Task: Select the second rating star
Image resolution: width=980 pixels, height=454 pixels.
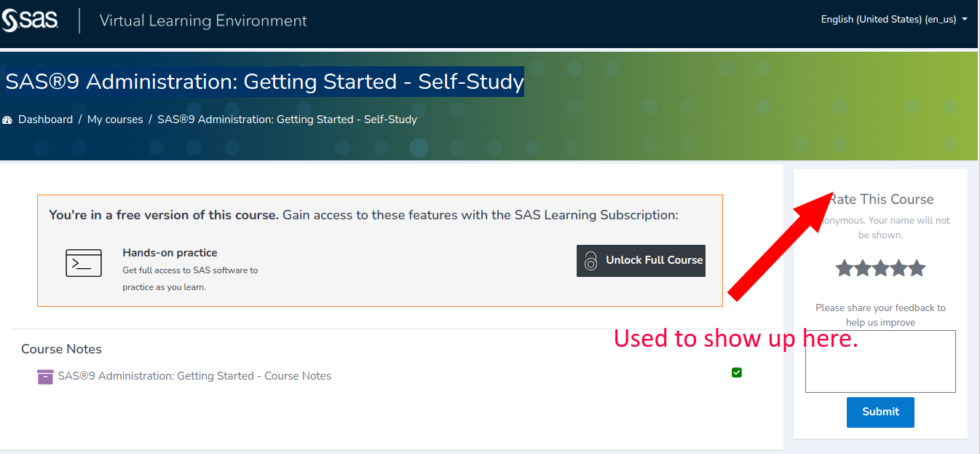Action: tap(862, 267)
